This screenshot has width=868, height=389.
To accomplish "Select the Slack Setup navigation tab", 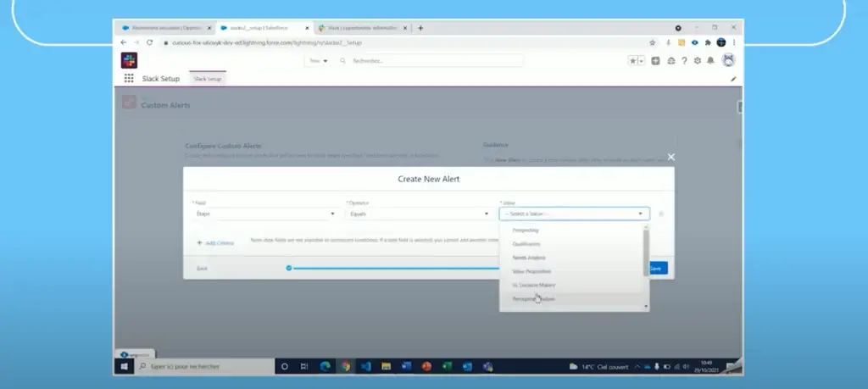I will 208,79.
